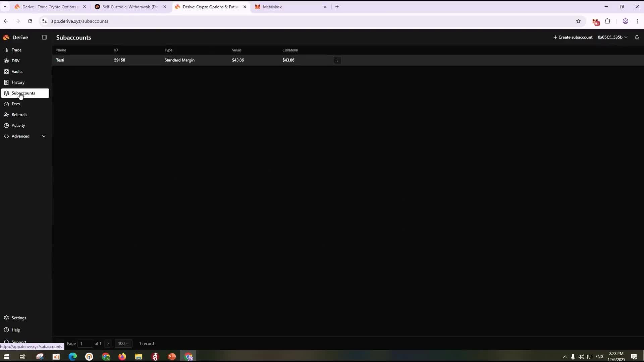Image resolution: width=644 pixels, height=362 pixels.
Task: Open the History page
Action: click(18, 82)
